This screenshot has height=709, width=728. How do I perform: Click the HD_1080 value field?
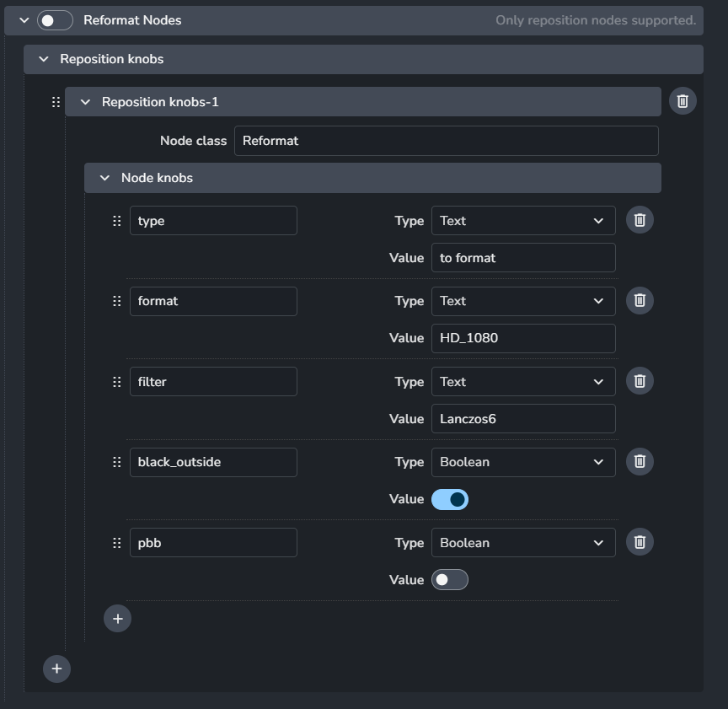pos(522,338)
